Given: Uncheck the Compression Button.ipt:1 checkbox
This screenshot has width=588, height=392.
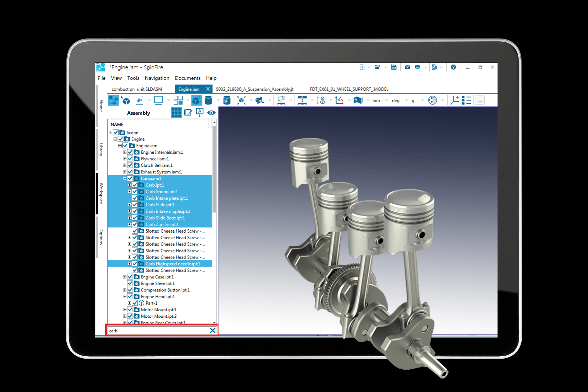Looking at the screenshot, I should pos(130,290).
